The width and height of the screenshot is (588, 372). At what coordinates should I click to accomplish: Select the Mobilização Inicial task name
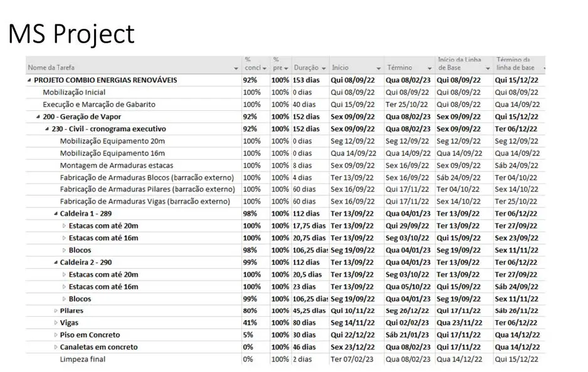click(74, 92)
